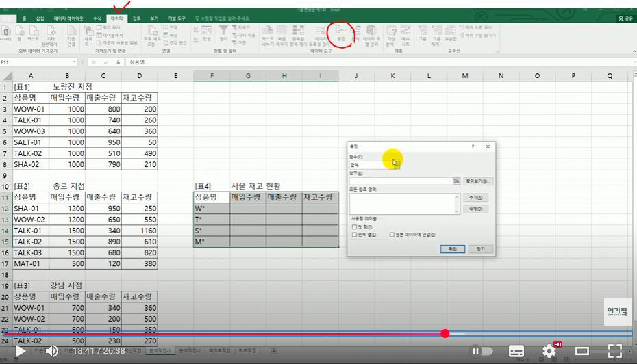Viewport: 637px width, 364px height.
Task: Click the 공유 (Share) button
Action: click(x=625, y=18)
